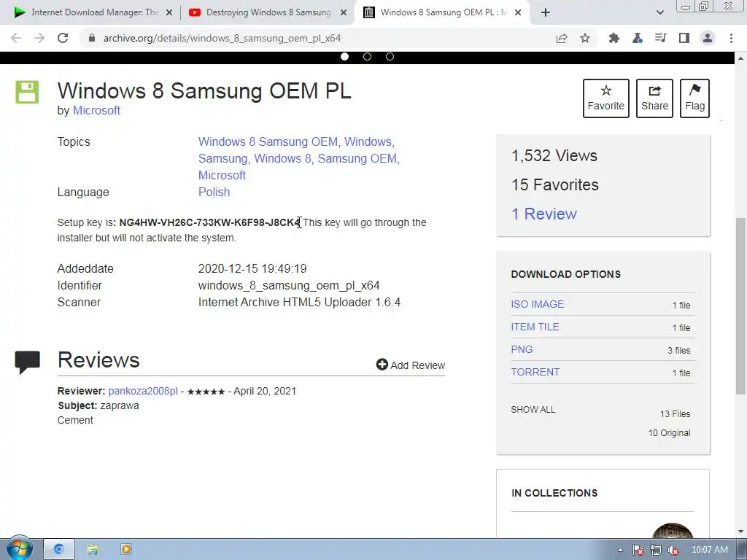Open the tab search dropdown arrow
The image size is (747, 560).
click(x=659, y=13)
